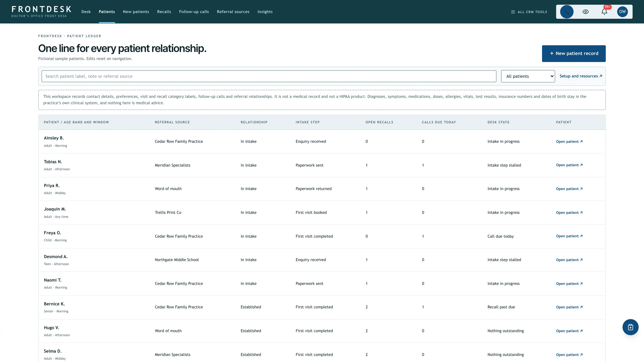Focus the patient search field
This screenshot has height=362, width=644.
tap(269, 76)
